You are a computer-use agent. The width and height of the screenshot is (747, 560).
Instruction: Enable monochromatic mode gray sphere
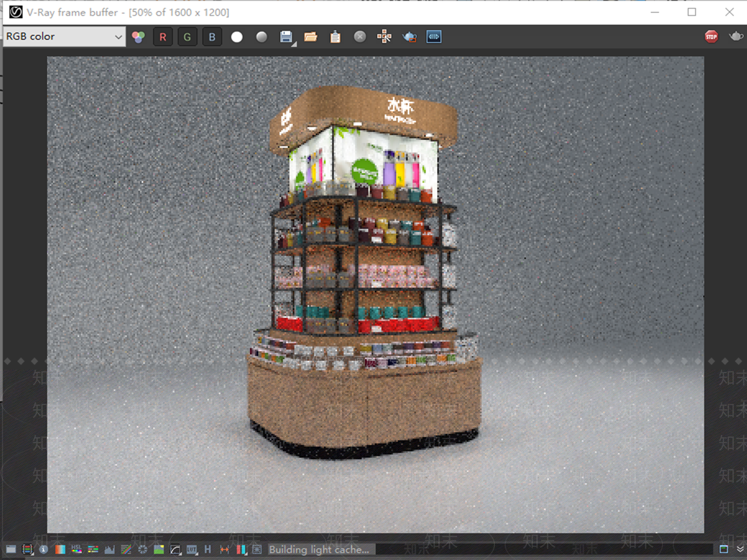pos(261,37)
